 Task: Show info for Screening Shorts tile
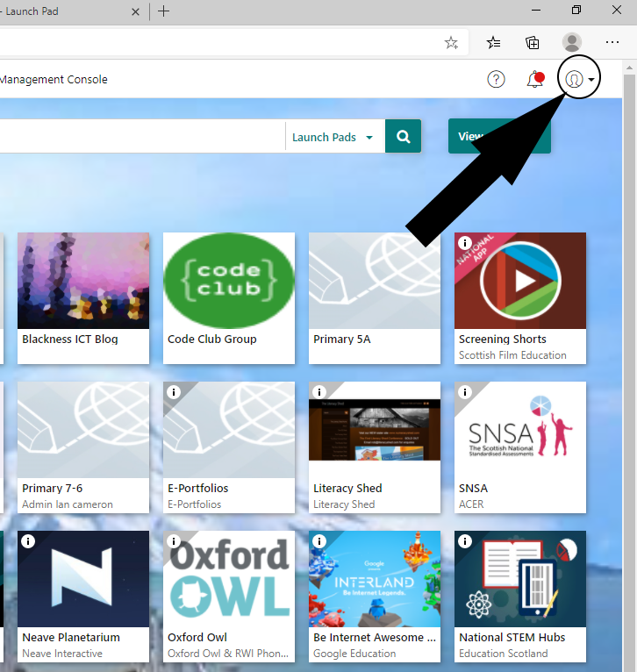465,243
